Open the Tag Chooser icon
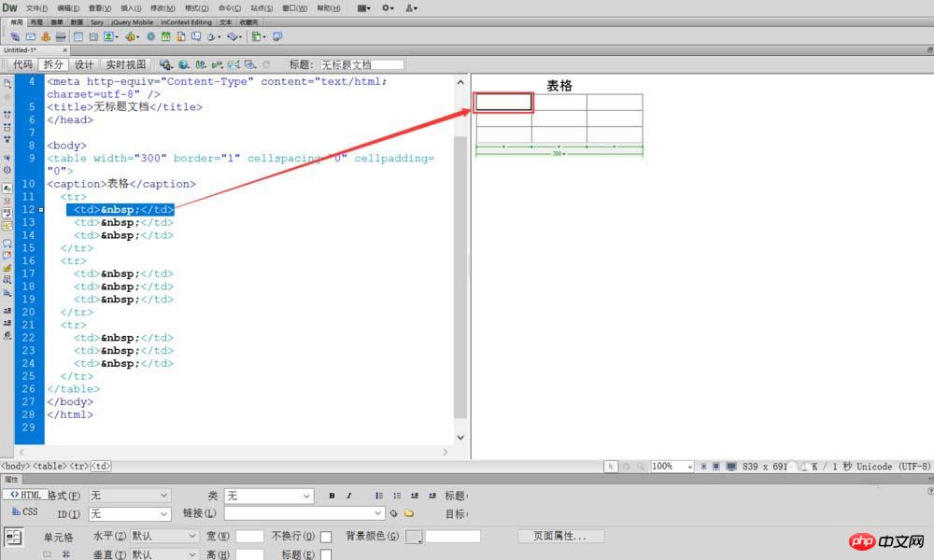Screen dimensions: 934x560 [x=277, y=37]
